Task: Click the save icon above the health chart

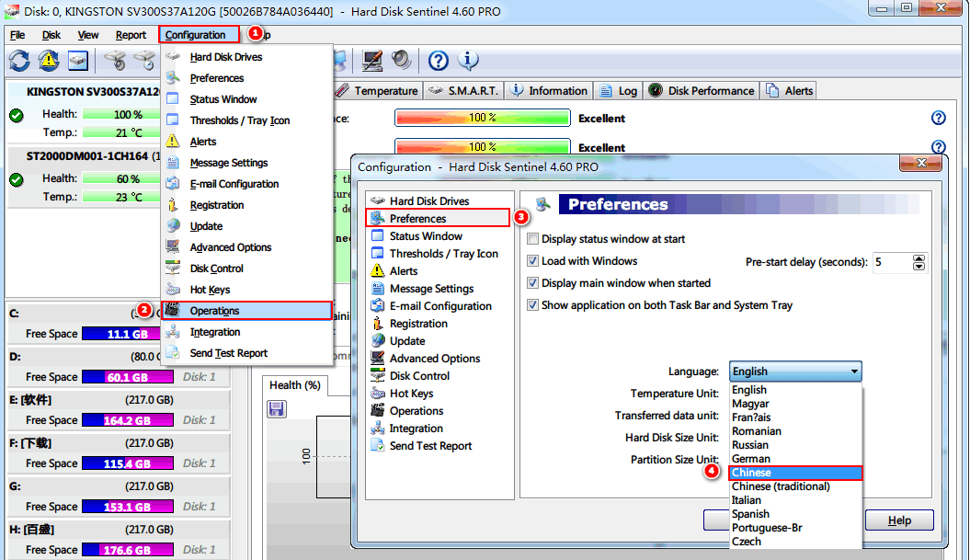Action: tap(276, 408)
